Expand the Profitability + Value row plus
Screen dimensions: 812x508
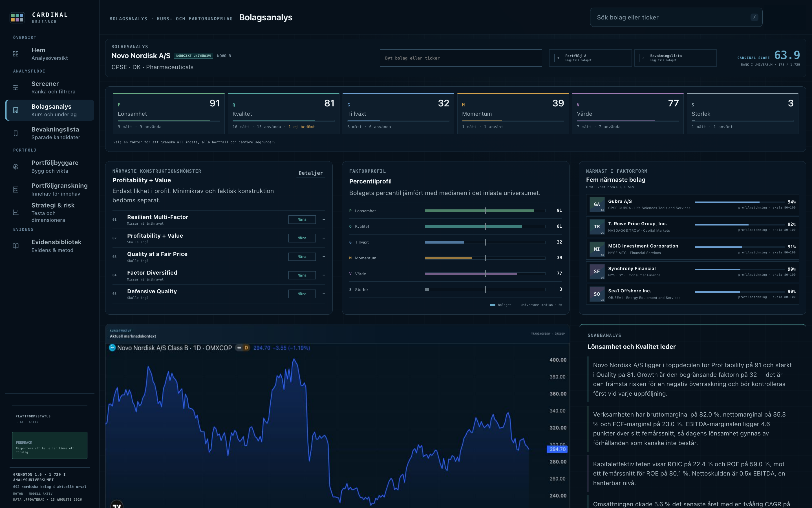click(x=324, y=238)
